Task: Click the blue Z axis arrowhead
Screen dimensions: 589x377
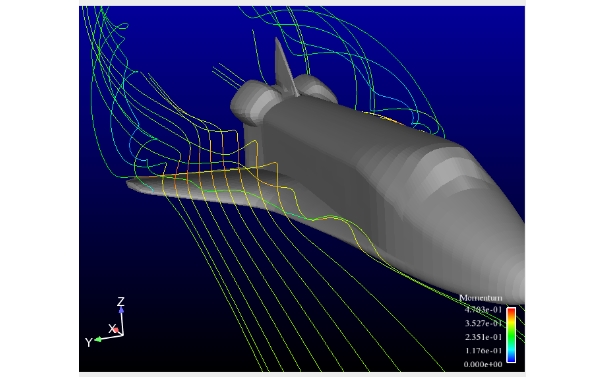Action: [121, 310]
